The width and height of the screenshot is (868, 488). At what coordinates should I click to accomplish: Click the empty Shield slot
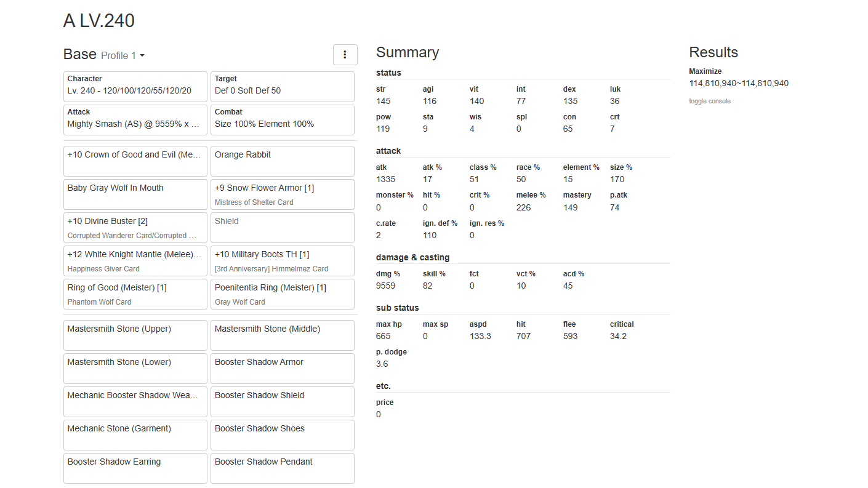point(282,228)
